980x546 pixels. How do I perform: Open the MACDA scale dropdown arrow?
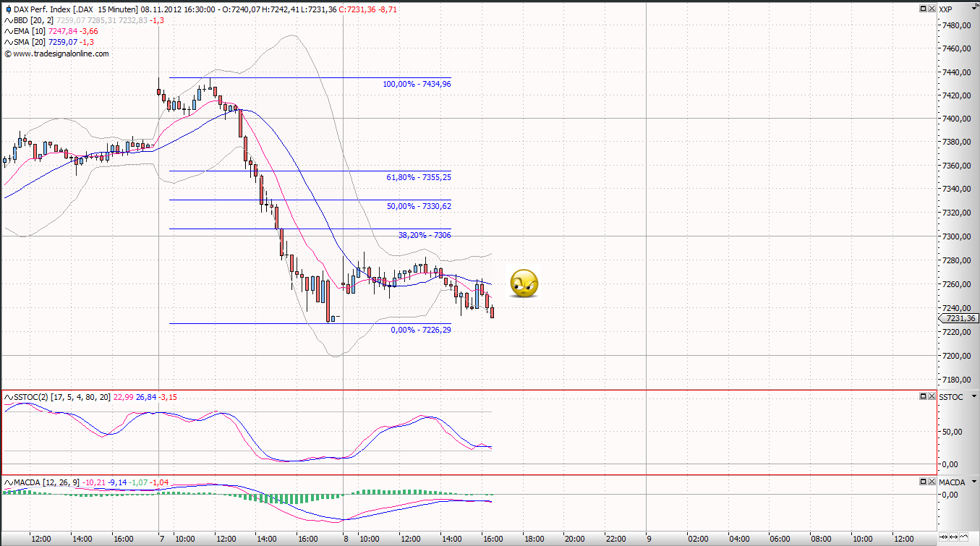(x=974, y=482)
